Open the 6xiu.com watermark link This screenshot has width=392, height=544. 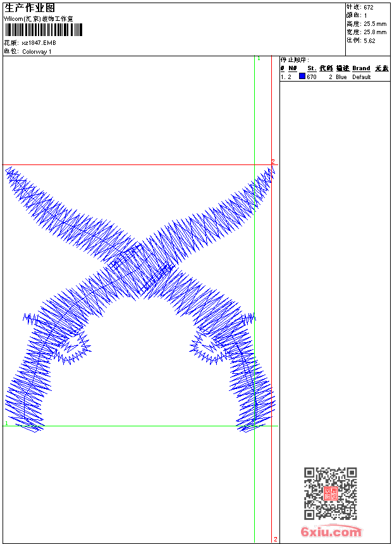click(331, 532)
